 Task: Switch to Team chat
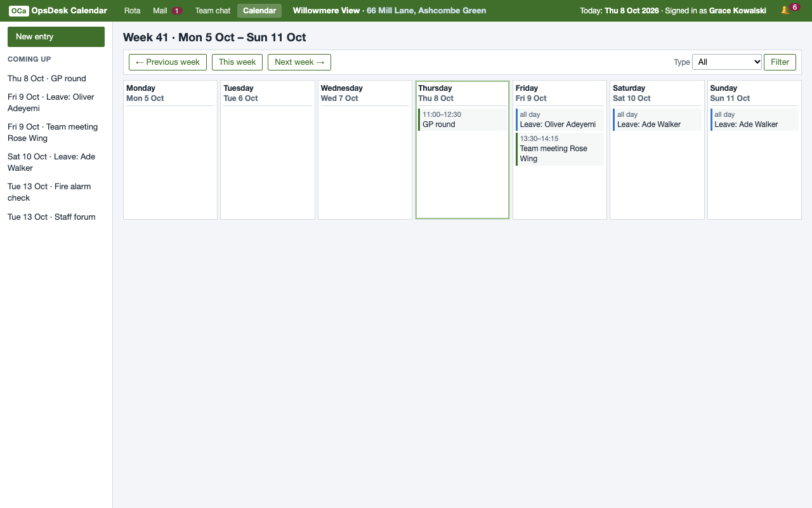(x=213, y=11)
